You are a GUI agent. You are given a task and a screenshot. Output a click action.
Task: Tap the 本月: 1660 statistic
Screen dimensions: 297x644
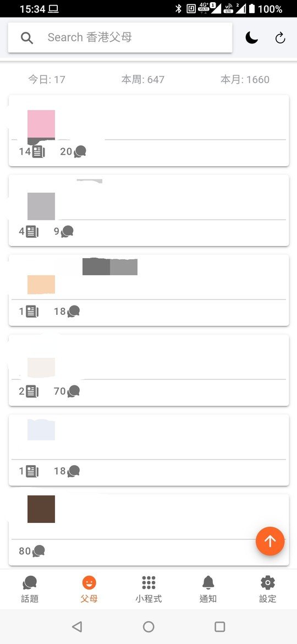tap(245, 80)
